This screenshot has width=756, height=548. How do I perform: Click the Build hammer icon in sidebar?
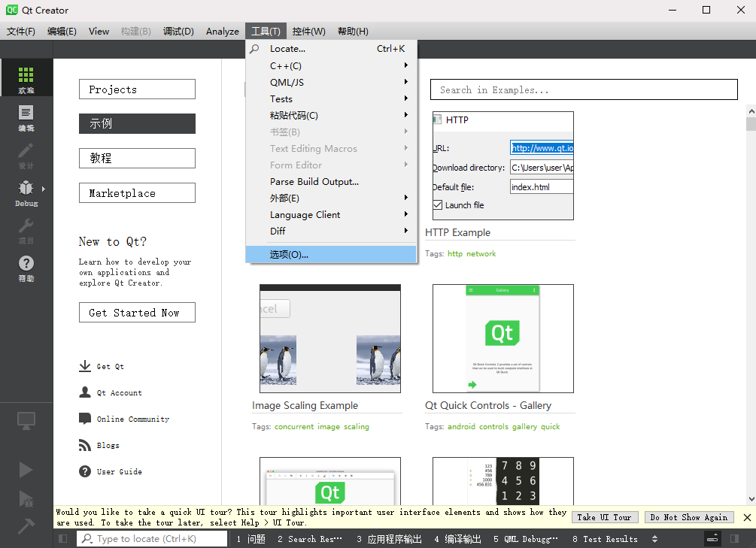(x=26, y=526)
